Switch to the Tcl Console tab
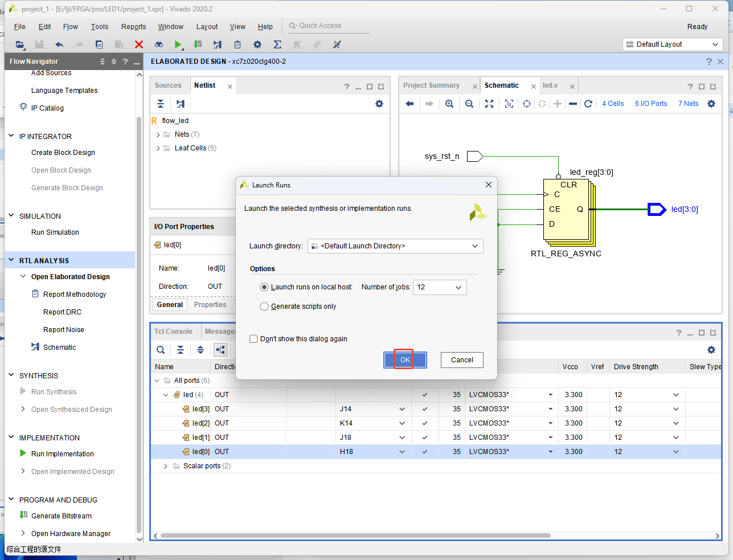This screenshot has width=733, height=560. 173,332
